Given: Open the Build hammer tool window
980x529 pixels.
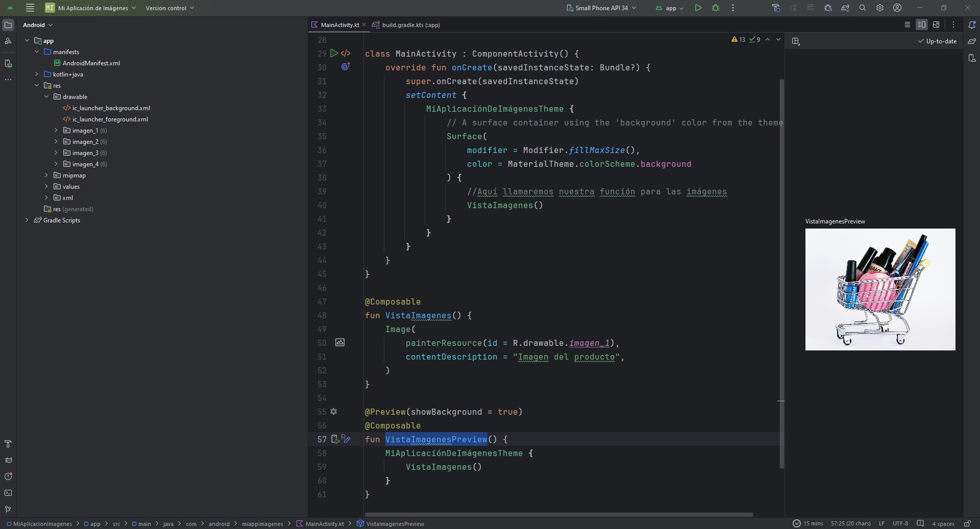Looking at the screenshot, I should coord(8,444).
